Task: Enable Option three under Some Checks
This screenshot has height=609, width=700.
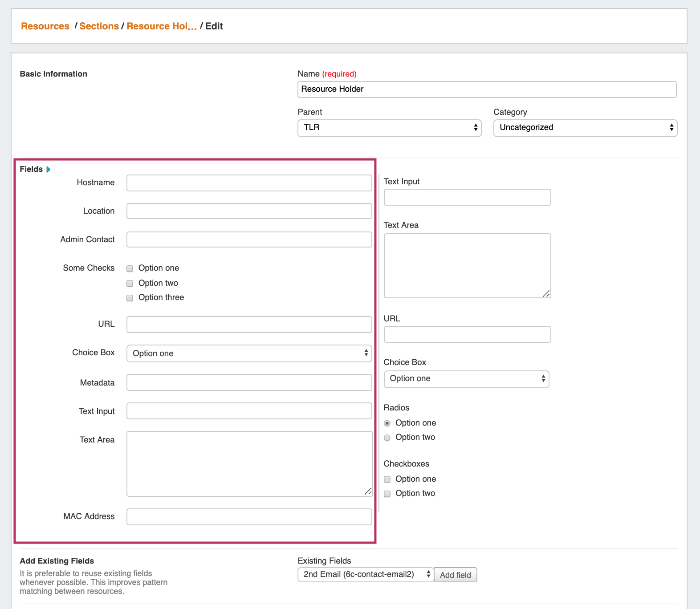Action: click(x=130, y=298)
